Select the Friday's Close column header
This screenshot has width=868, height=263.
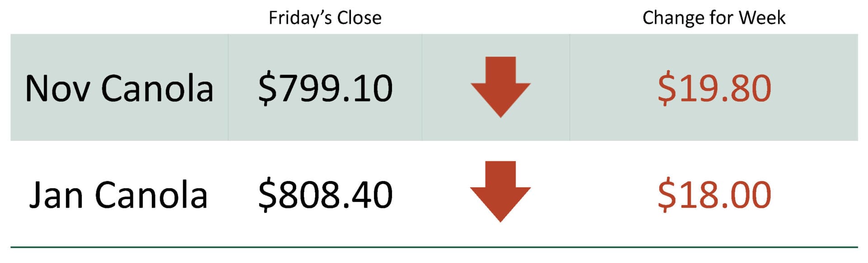pos(325,18)
